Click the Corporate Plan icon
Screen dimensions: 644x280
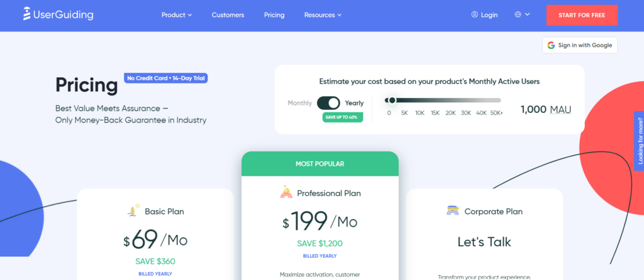coord(452,211)
